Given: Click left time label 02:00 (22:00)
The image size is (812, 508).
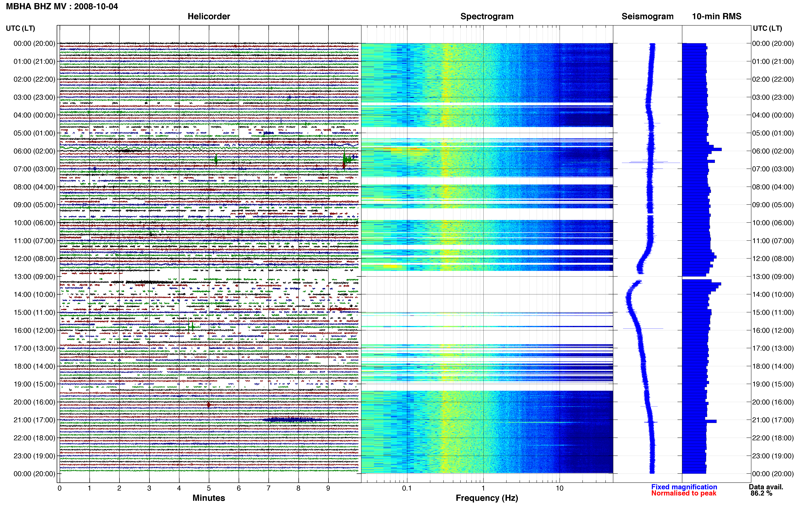Looking at the screenshot, I should point(34,79).
